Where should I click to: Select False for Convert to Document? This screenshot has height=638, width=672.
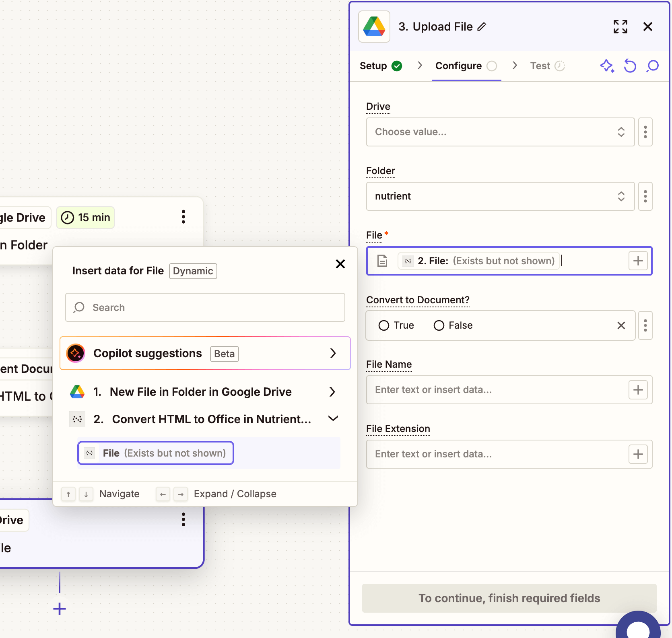(439, 325)
